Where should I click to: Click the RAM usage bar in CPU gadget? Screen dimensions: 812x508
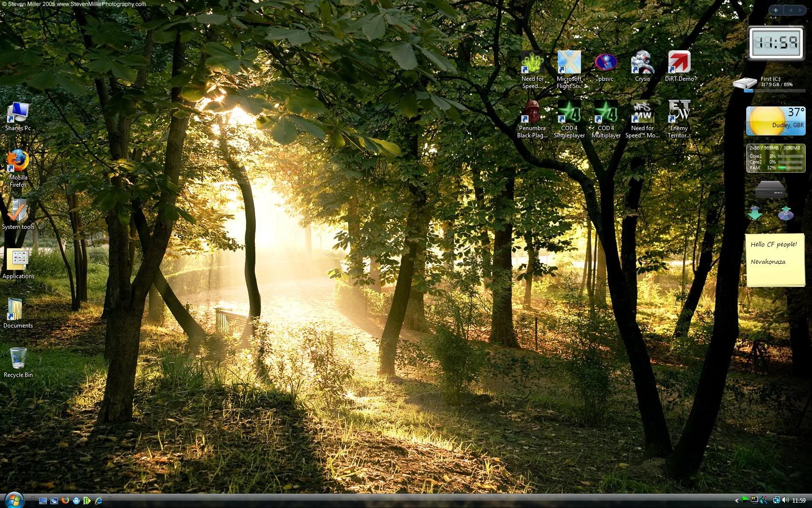click(x=791, y=168)
